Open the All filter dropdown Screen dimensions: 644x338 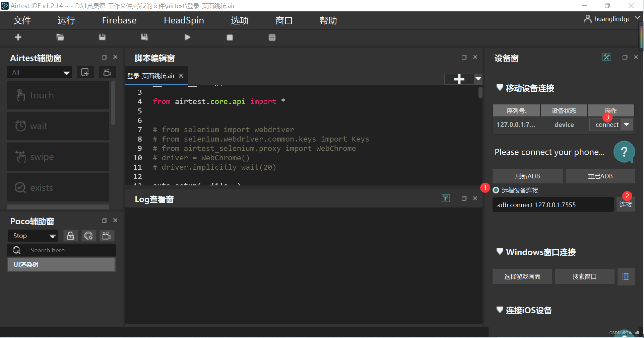tap(39, 72)
